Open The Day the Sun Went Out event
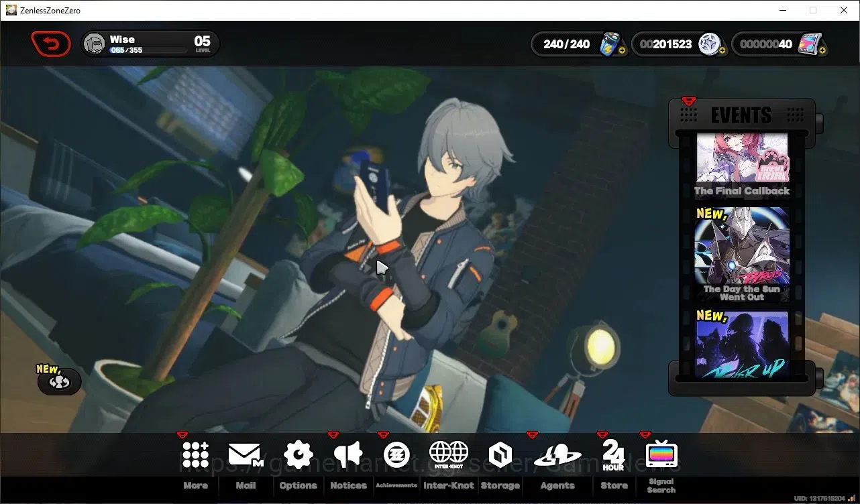Image resolution: width=860 pixels, height=504 pixels. (742, 255)
